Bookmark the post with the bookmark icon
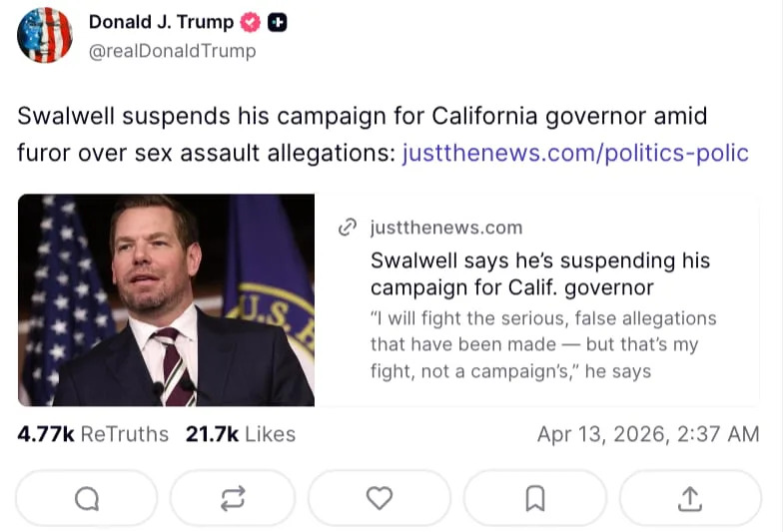 [x=535, y=498]
